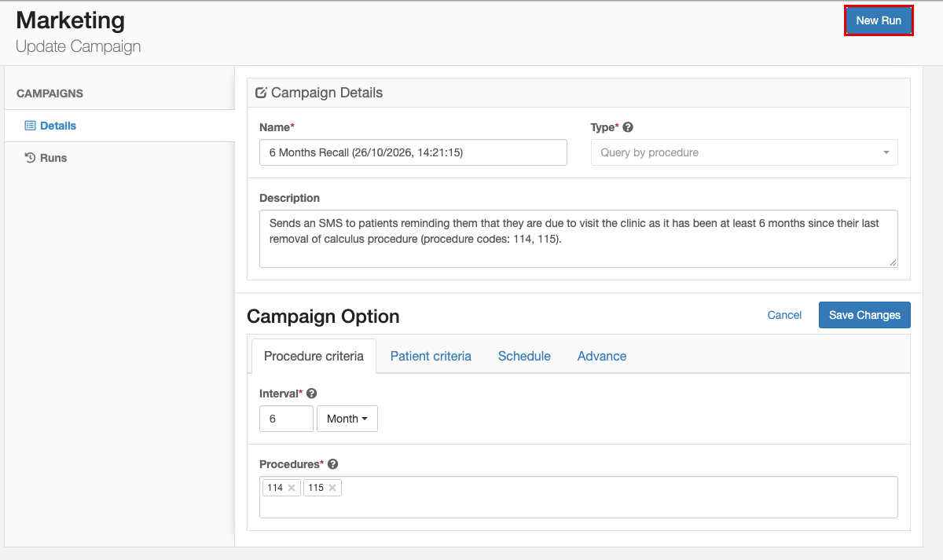The width and height of the screenshot is (943, 560).
Task: Click inside the Procedures tag input box
Action: click(578, 497)
